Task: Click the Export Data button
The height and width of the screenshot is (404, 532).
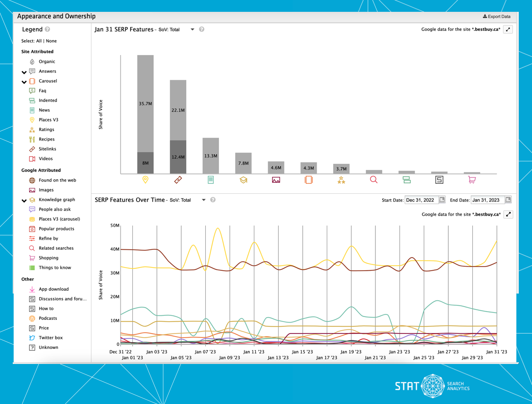Action: 497,16
